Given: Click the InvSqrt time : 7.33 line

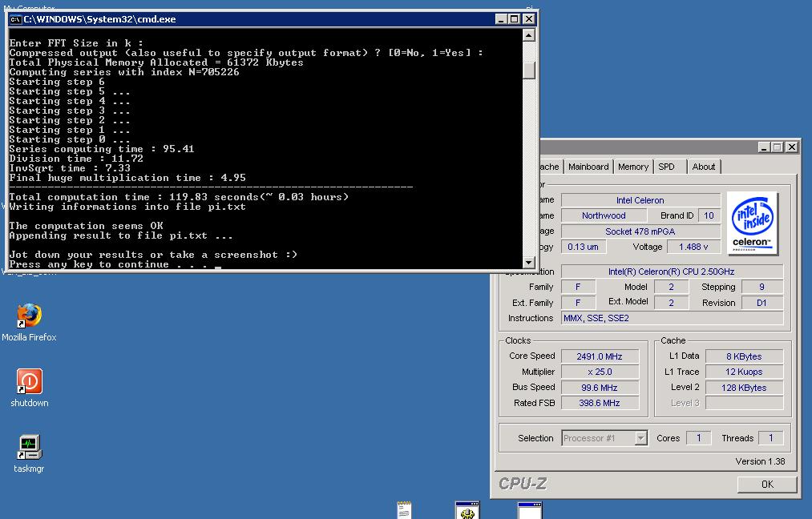Looking at the screenshot, I should 70,168.
